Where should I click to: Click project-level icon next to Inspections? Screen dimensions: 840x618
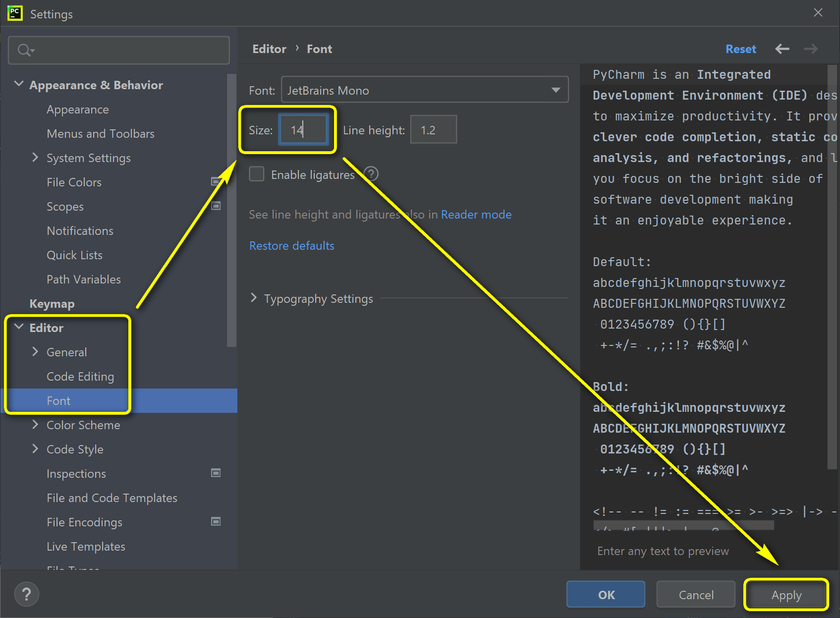(x=216, y=473)
